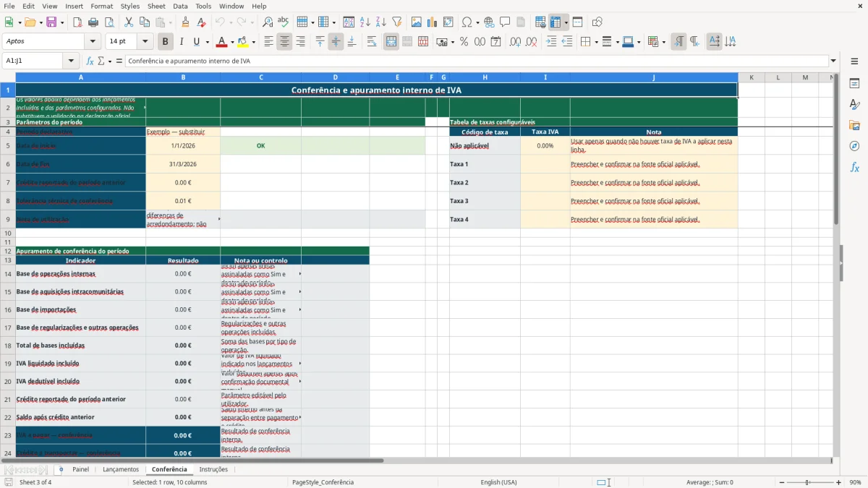Toggle print preview
The width and height of the screenshot is (868, 488).
coord(109,22)
